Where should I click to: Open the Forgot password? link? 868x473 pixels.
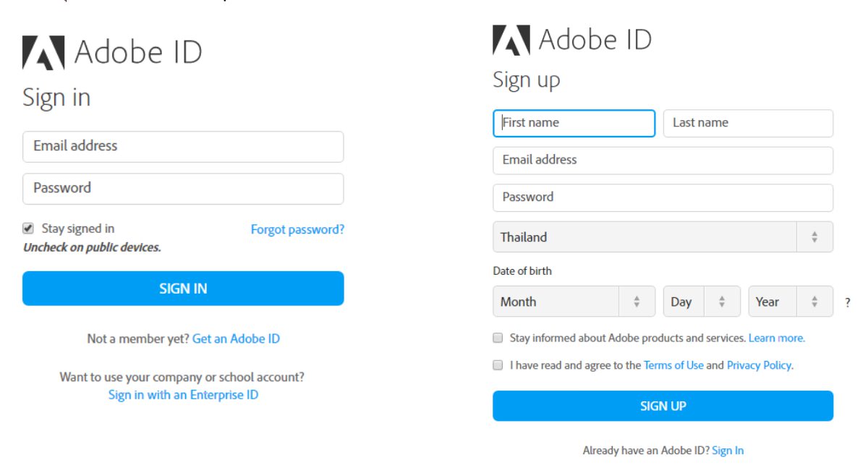tap(297, 229)
